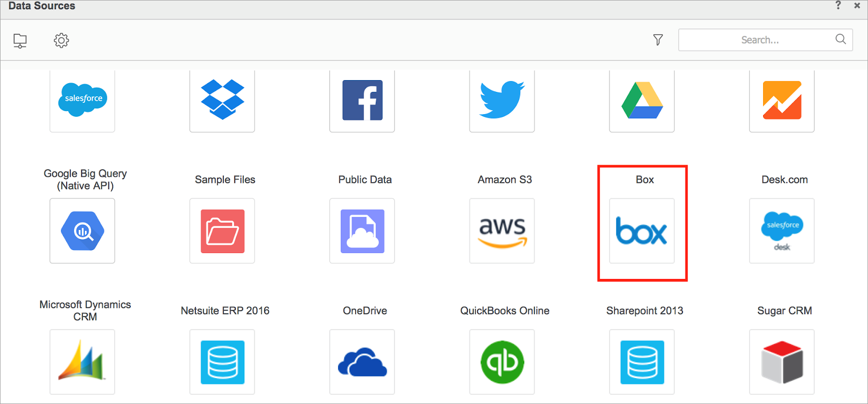Viewport: 868px width, 404px height.
Task: Choose the Facebook data source tile
Action: point(362,100)
